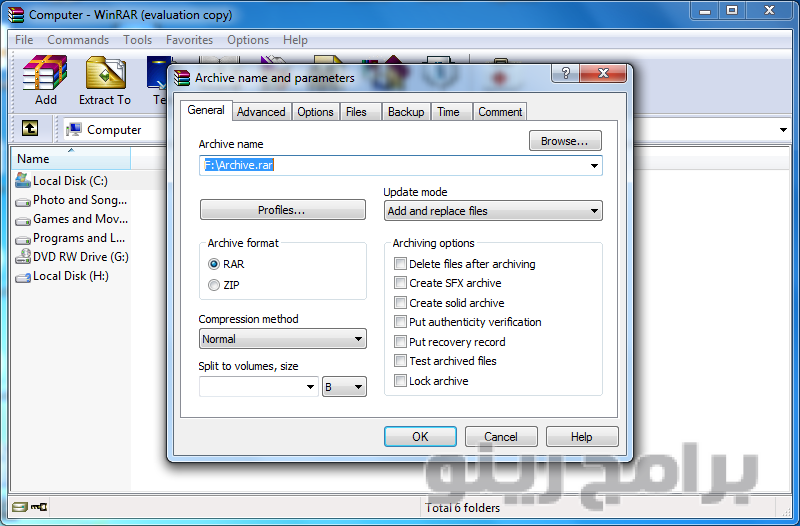Close the Archive name and parameters dialog
Viewport: 800px width, 526px height.
[x=603, y=73]
